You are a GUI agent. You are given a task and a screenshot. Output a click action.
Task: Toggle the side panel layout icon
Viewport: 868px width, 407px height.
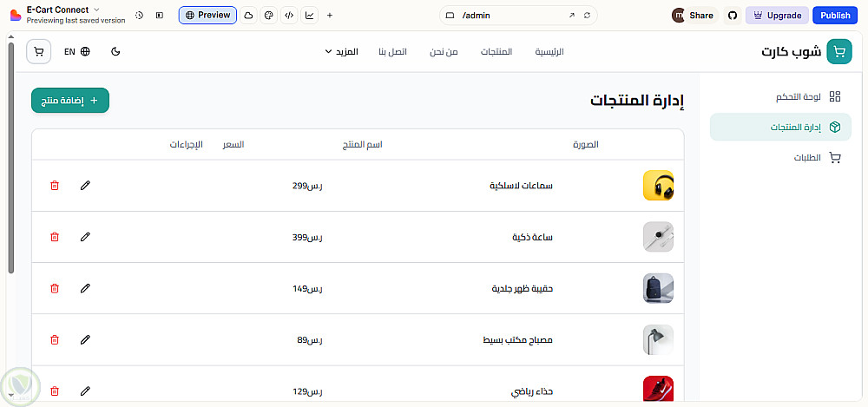pyautogui.click(x=160, y=15)
